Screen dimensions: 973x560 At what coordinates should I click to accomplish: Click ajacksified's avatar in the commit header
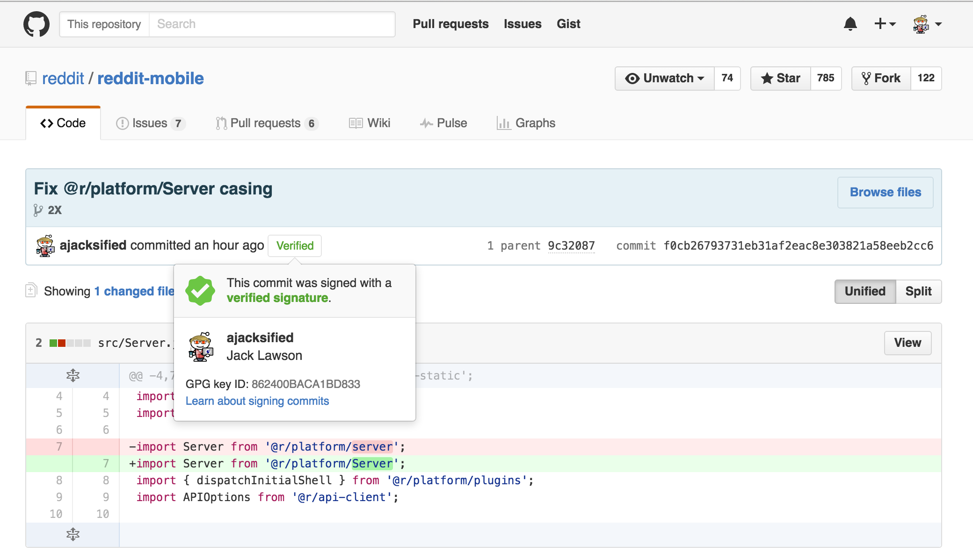pos(45,245)
